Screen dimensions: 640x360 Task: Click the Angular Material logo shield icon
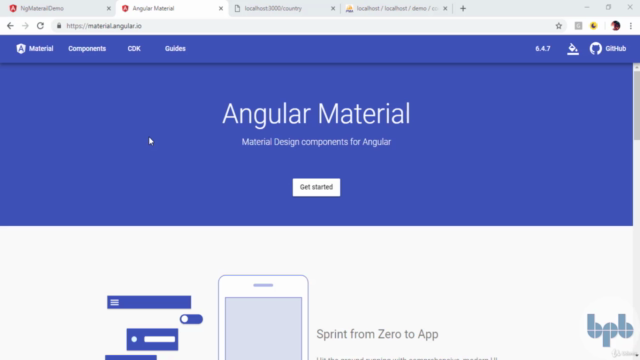coord(21,49)
